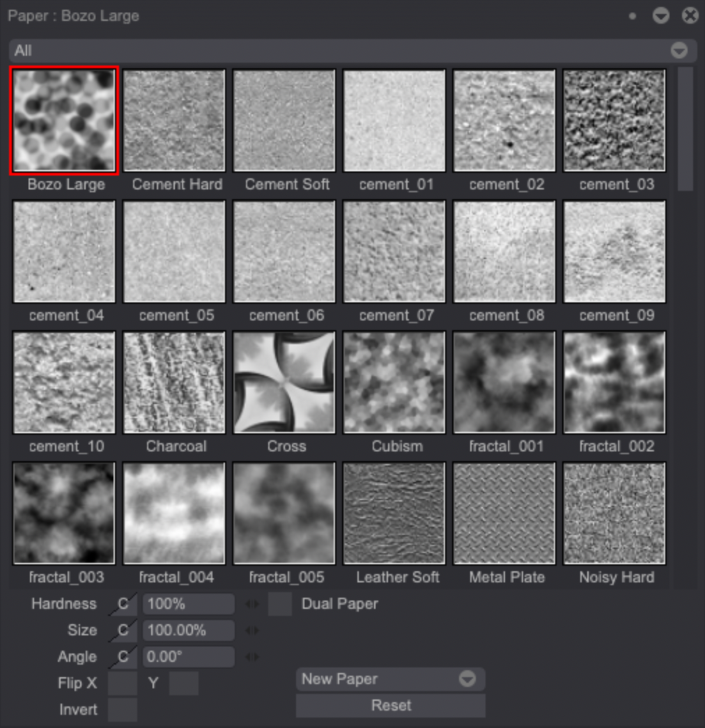Choose the Charcoal paper thumbnail
This screenshot has width=705, height=728.
pyautogui.click(x=174, y=382)
